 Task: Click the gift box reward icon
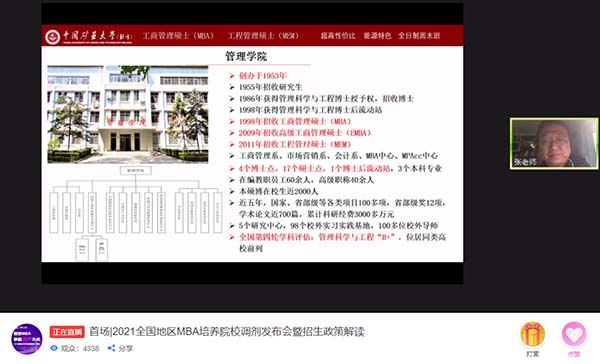coord(533,335)
